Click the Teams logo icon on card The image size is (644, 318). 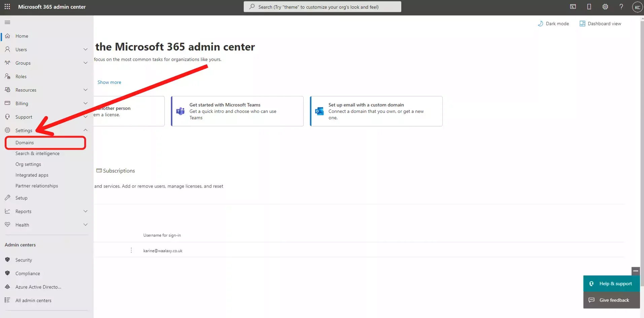click(180, 111)
